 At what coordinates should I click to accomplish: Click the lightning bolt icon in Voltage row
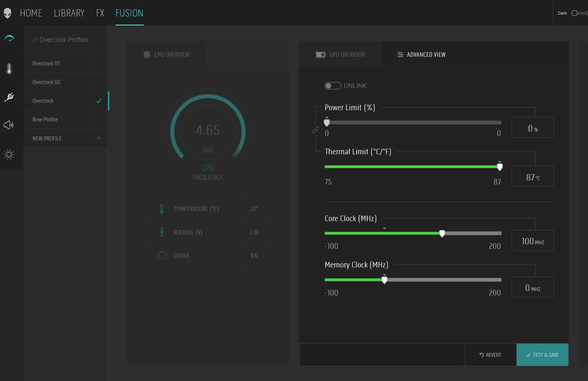(162, 232)
